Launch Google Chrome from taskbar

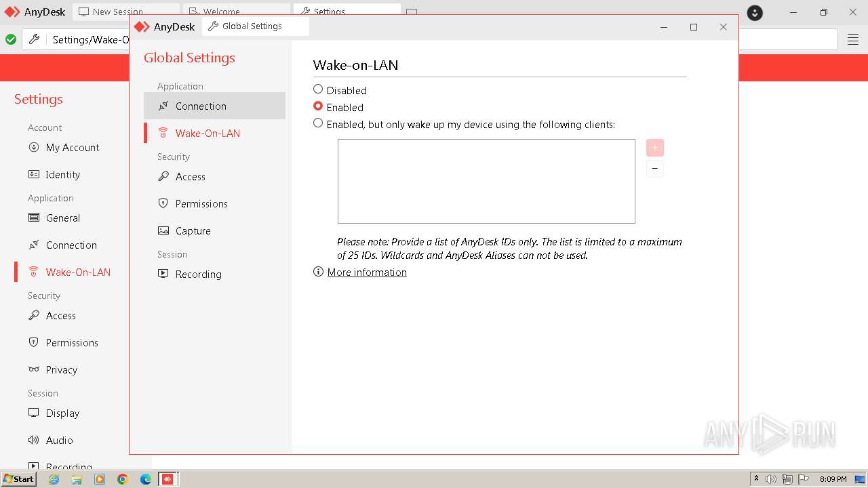click(123, 479)
